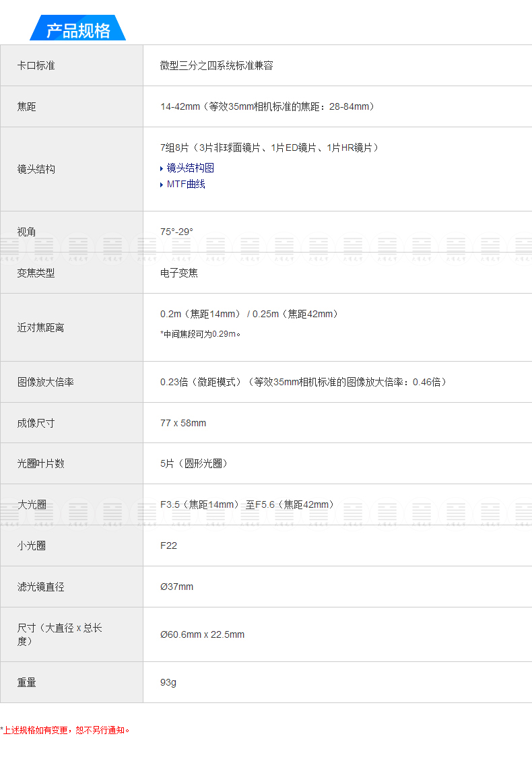Select the 滤光镜直径 label
This screenshot has width=532, height=759.
(x=40, y=587)
